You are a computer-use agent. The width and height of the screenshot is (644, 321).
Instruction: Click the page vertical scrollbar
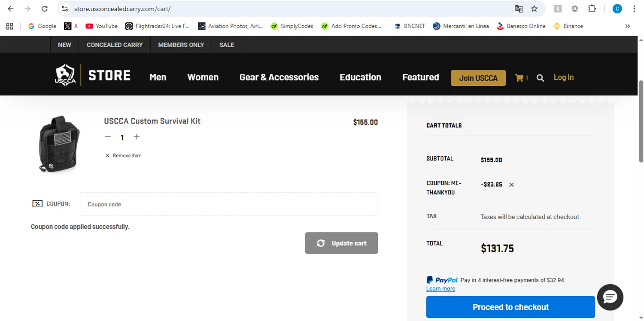641,121
